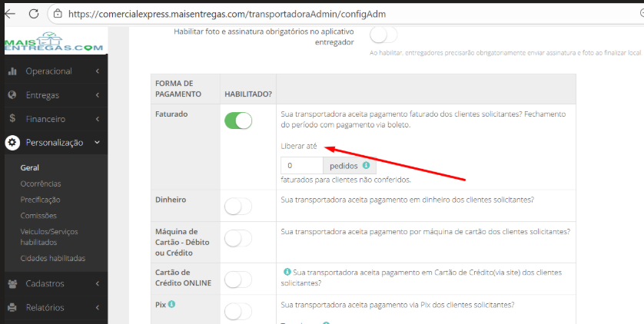Click the Personalização gear icon
Viewport: 644px width, 324px height.
12,142
